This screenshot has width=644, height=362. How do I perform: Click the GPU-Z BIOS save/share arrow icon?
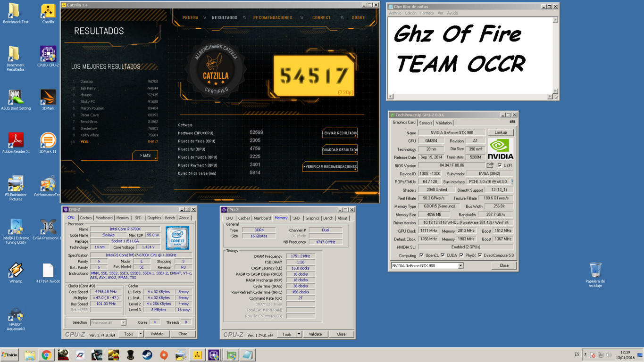(490, 165)
